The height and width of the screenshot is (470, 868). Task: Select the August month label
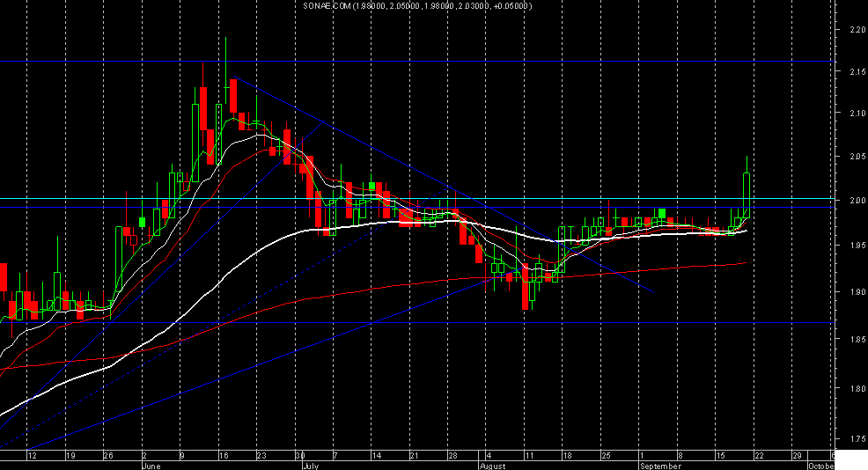pos(493,466)
